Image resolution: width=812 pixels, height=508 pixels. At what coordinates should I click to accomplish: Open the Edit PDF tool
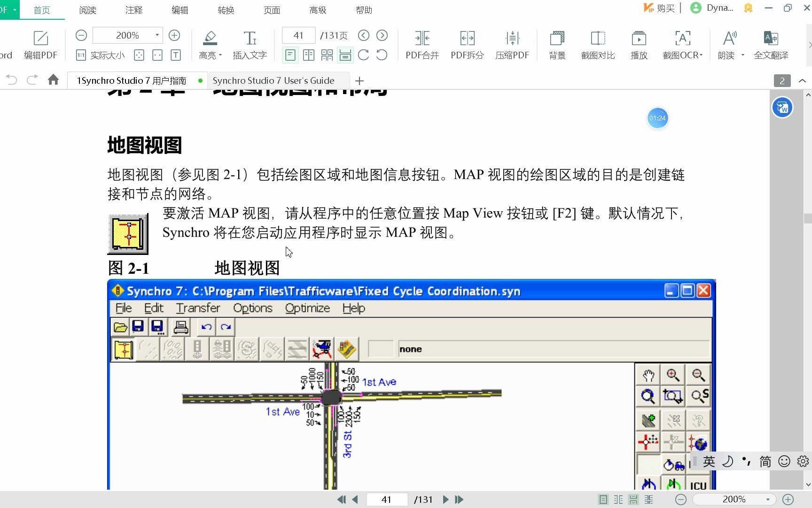pos(40,45)
